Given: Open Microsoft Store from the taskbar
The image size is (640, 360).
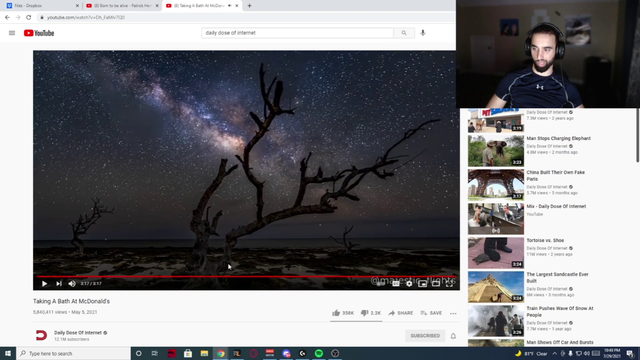Looking at the screenshot, I should click(188, 353).
